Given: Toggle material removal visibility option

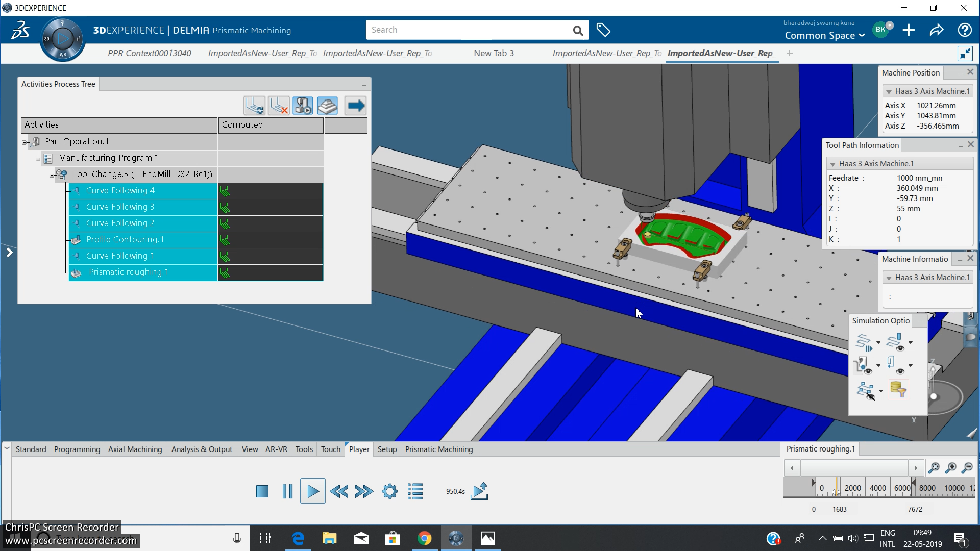Looking at the screenshot, I should 864,365.
